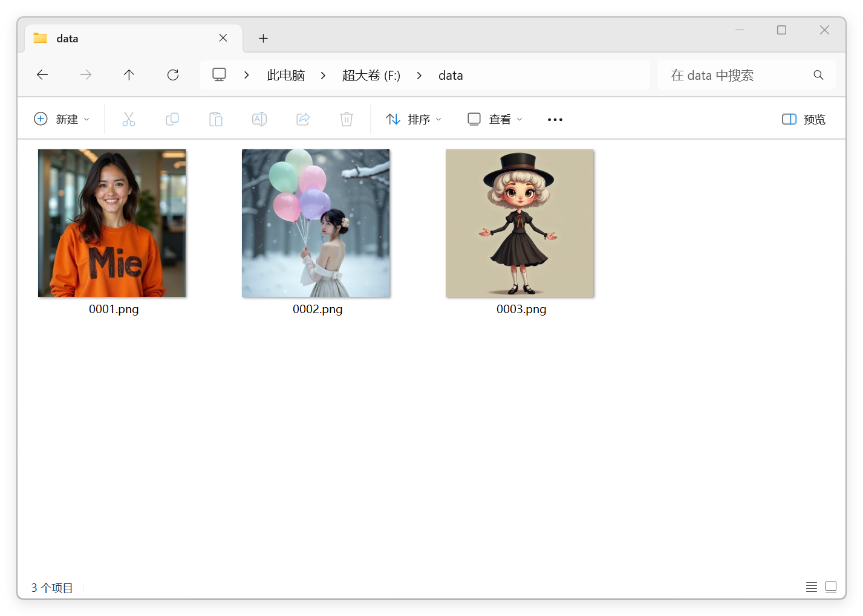
Task: Close the File Explorer window
Action: 824,30
